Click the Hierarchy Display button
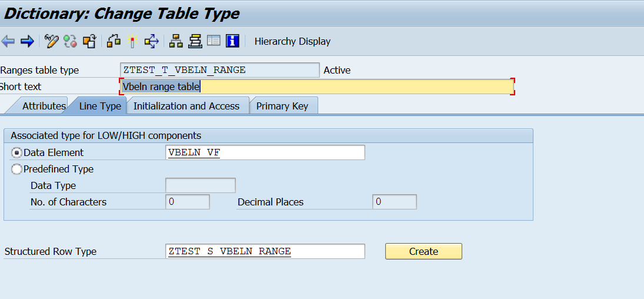This screenshot has width=644, height=299. 292,41
